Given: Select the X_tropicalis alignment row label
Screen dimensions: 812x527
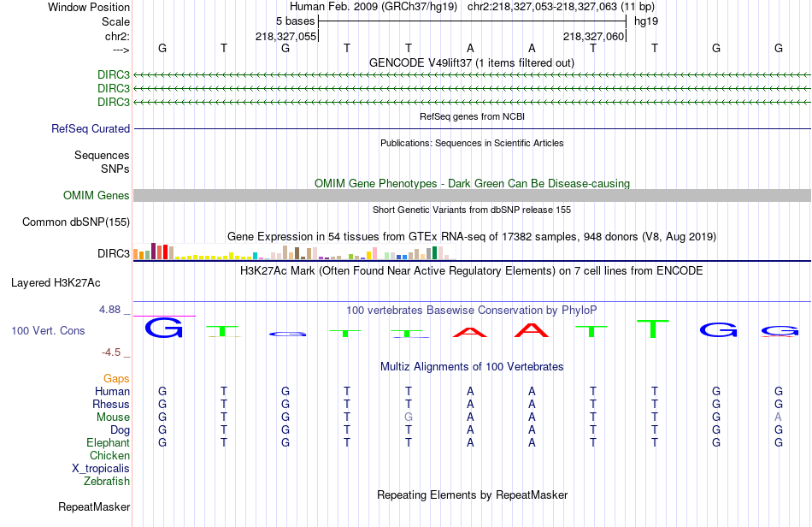Looking at the screenshot, I should pyautogui.click(x=101, y=469).
